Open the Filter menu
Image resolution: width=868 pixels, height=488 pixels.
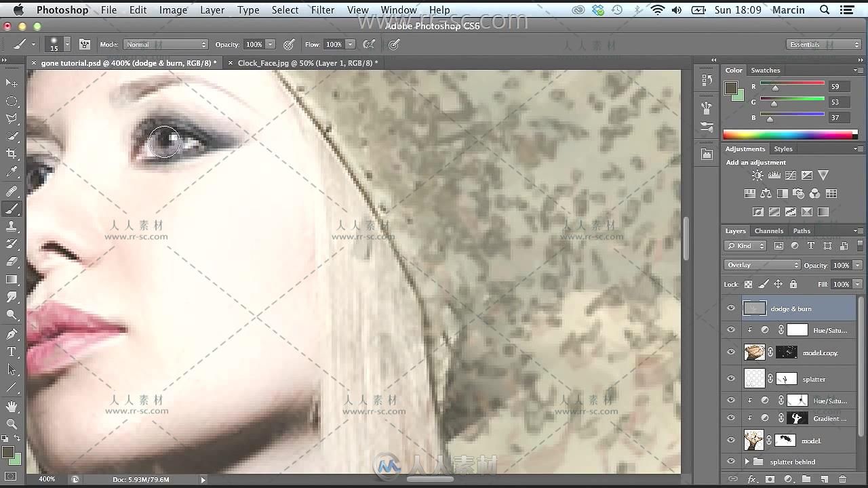[323, 10]
